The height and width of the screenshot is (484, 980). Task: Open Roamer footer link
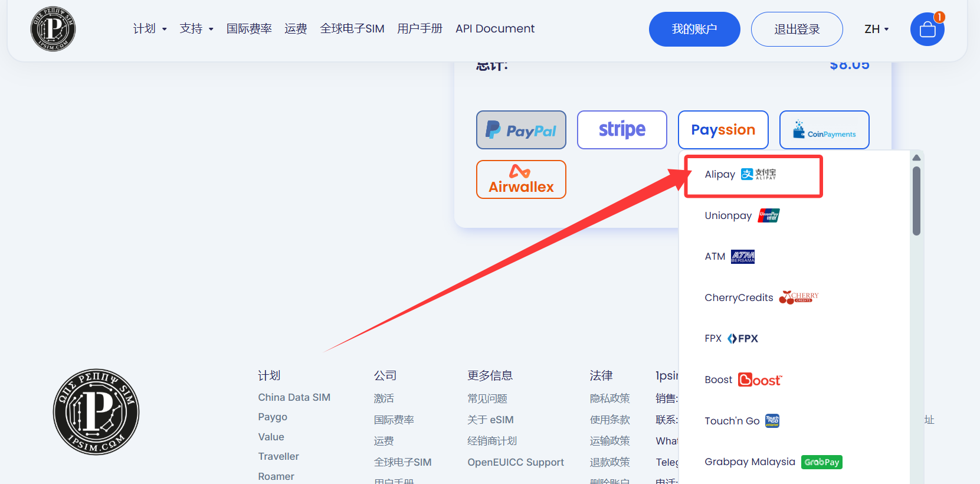tap(276, 476)
